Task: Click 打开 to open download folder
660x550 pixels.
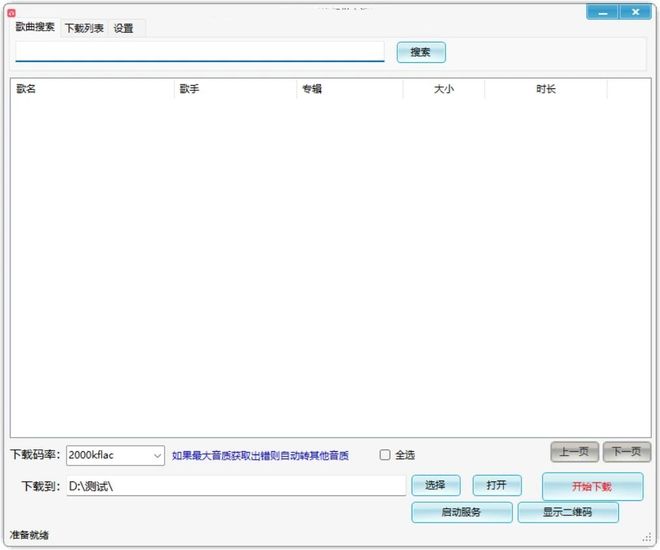Action: [497, 485]
